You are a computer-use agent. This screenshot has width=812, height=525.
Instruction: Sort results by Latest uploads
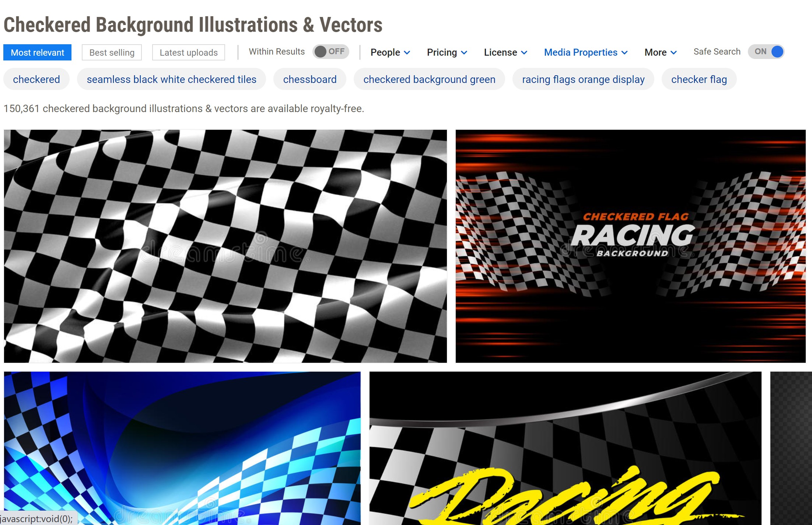click(189, 52)
